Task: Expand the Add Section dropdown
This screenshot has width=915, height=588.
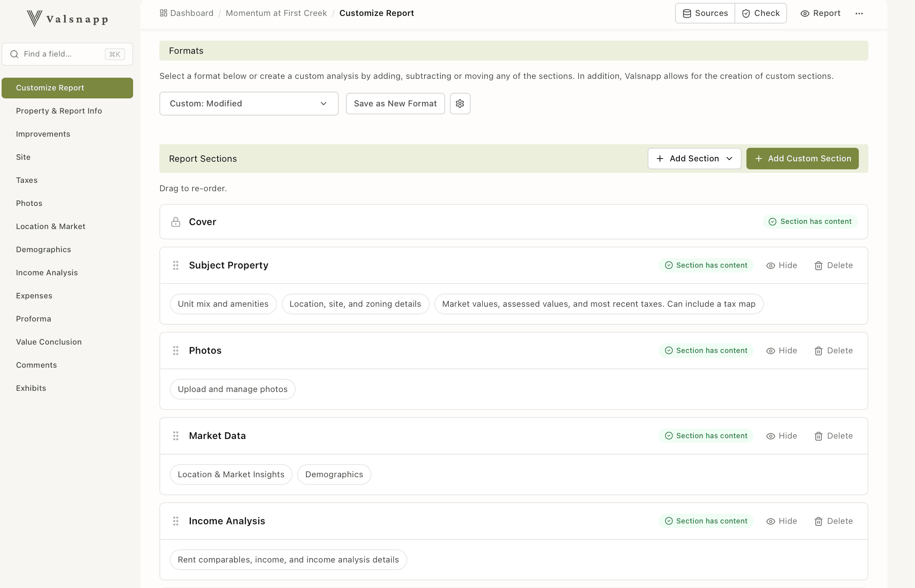Action: coord(694,159)
